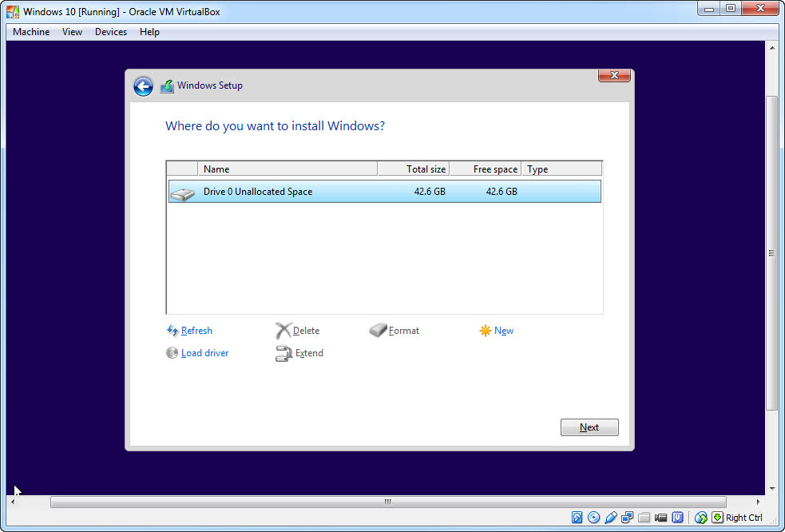This screenshot has width=785, height=532.
Task: Click the Delete X icon
Action: click(283, 331)
